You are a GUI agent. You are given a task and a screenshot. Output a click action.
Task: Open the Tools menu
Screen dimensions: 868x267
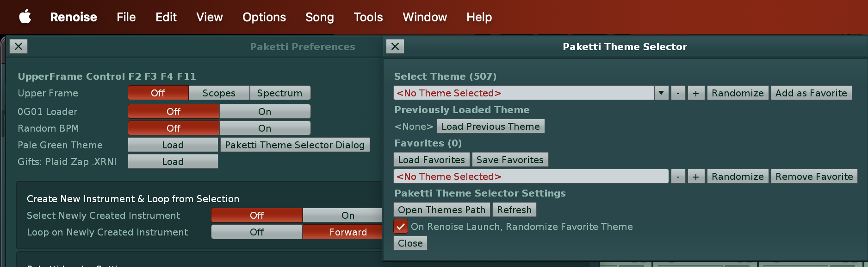coord(368,17)
